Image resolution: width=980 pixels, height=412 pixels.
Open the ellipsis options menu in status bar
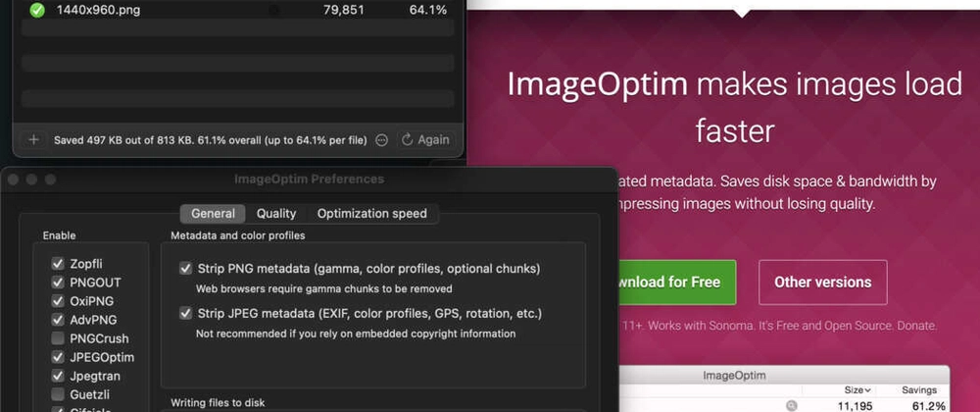381,140
